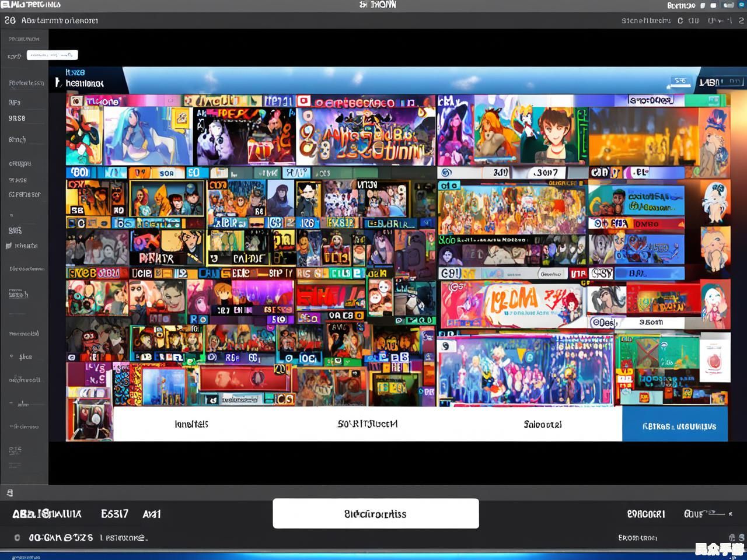This screenshot has width=747, height=560.
Task: Toggle the round indicator in the bottom status row
Action: [17, 537]
